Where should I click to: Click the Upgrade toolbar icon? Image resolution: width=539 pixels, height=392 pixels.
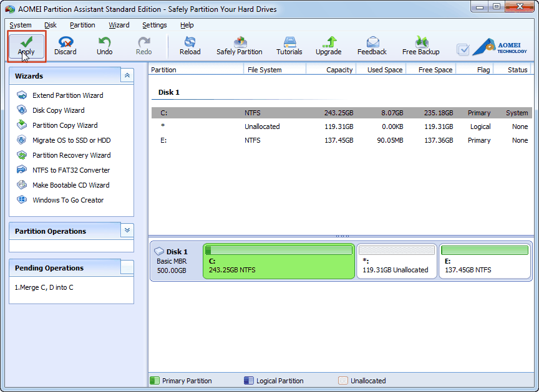click(329, 46)
